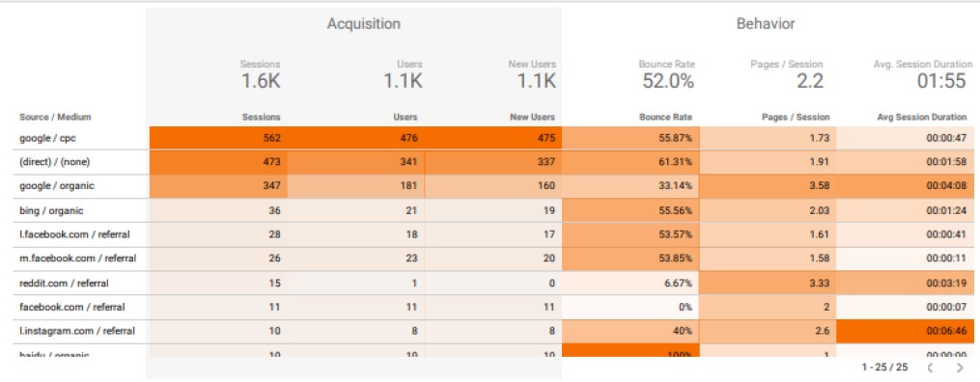Click the 475 new users cell

[493, 138]
